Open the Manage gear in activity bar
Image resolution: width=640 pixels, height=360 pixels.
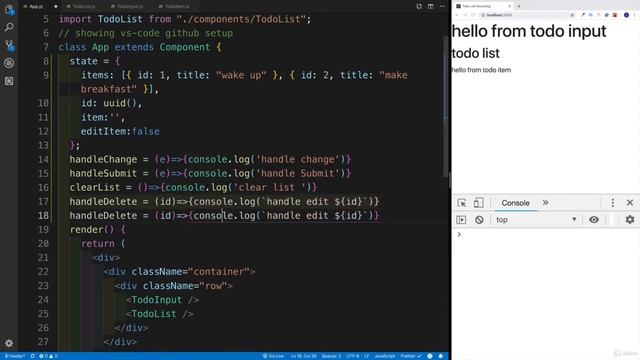pyautogui.click(x=9, y=343)
